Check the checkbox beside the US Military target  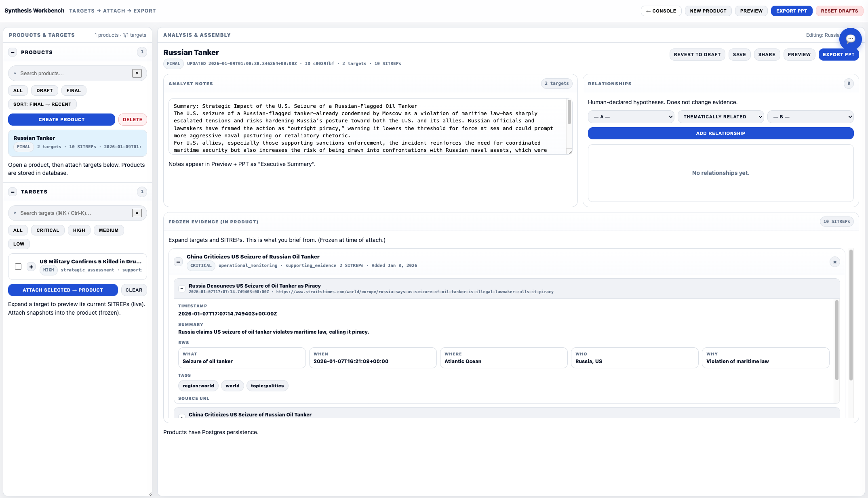click(x=17, y=267)
